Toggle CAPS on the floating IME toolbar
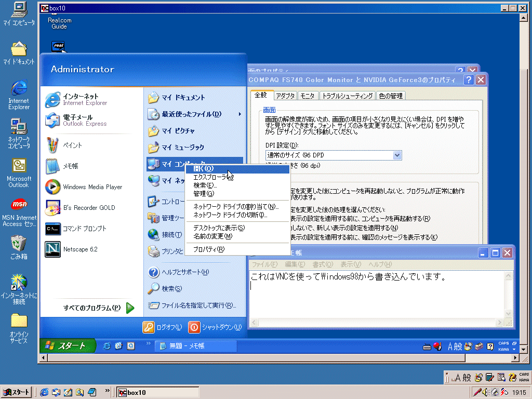 (524, 375)
